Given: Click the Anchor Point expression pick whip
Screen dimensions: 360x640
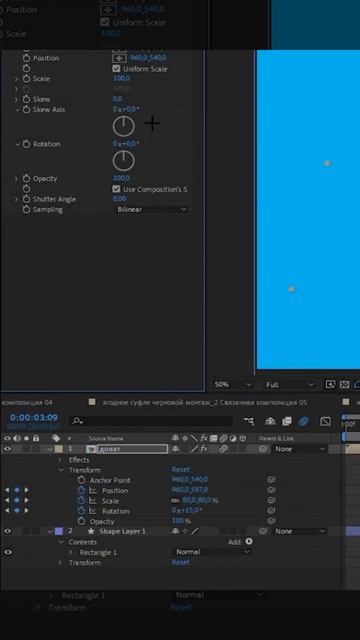Looking at the screenshot, I should (x=271, y=480).
